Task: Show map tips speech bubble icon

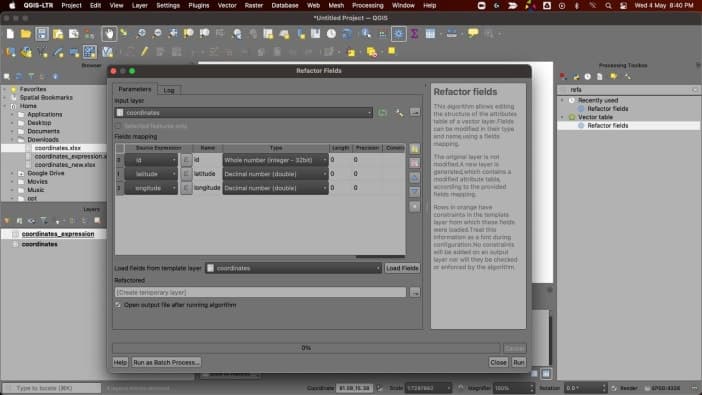Action: click(x=473, y=33)
